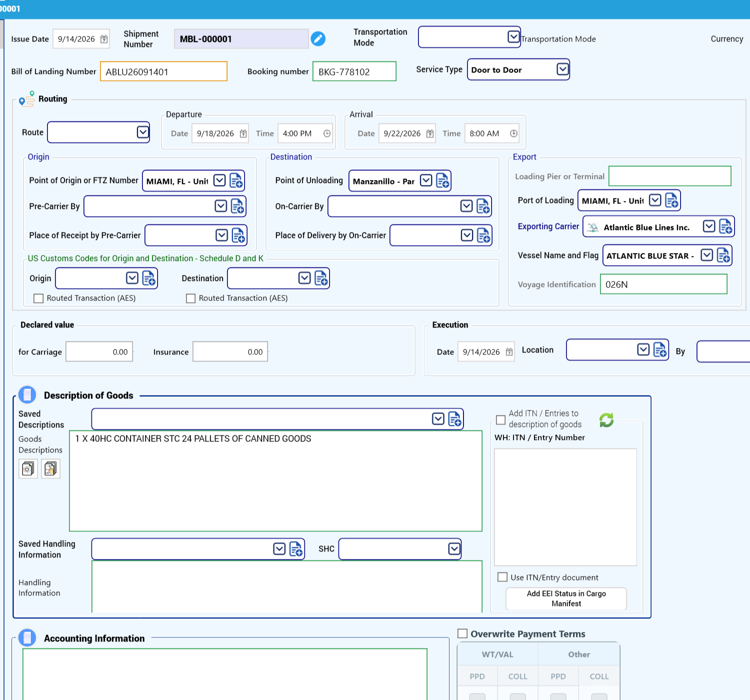Expand Transportation Mode dropdown

click(513, 36)
